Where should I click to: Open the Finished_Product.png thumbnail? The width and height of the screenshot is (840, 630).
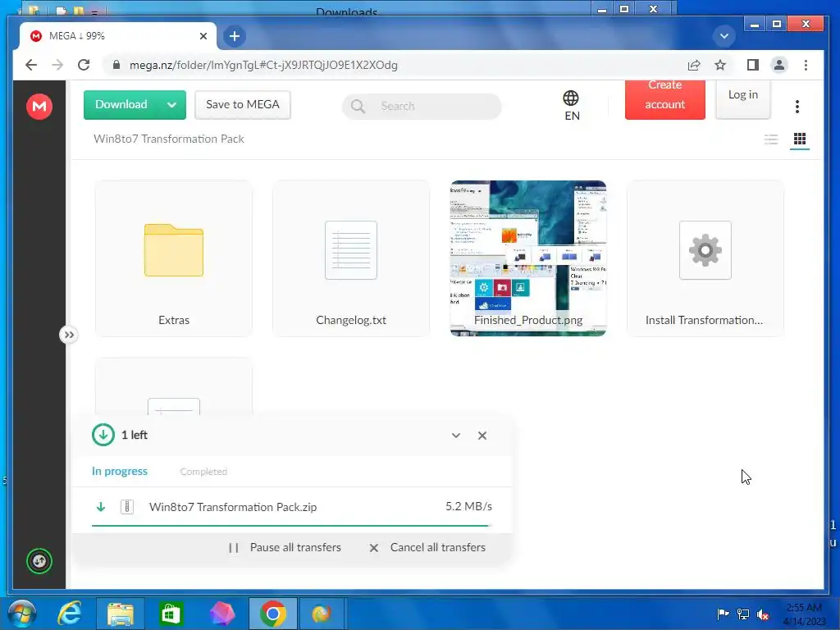coord(528,258)
